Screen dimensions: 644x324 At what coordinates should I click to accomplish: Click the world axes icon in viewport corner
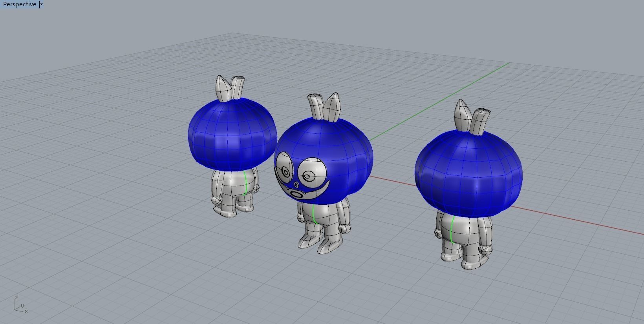coord(21,304)
